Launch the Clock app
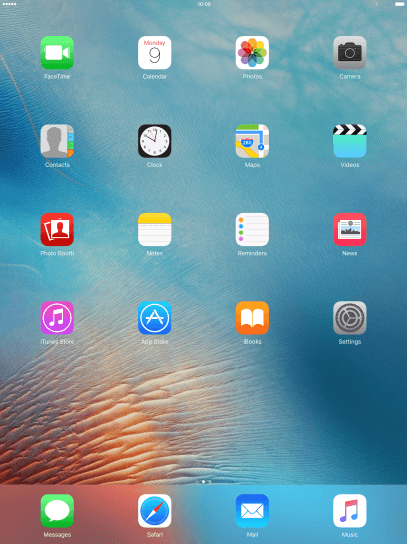The height and width of the screenshot is (544, 407). [x=154, y=141]
